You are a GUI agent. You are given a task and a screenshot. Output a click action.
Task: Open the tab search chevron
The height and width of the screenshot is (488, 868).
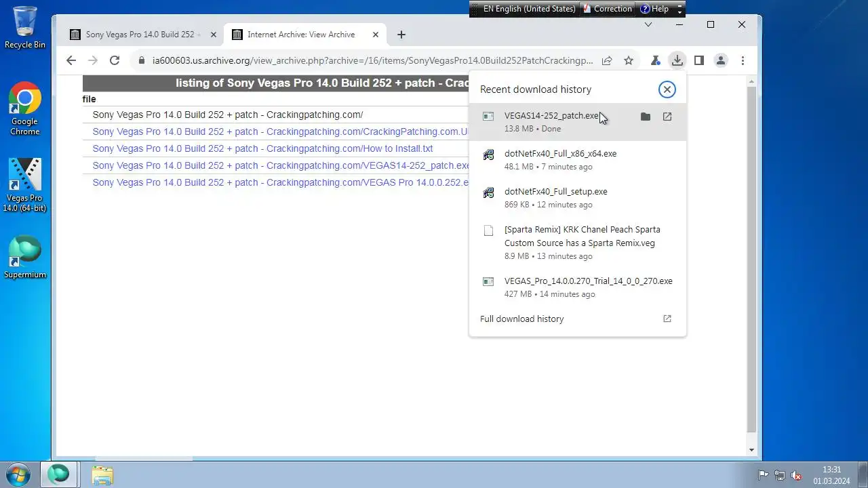(648, 24)
